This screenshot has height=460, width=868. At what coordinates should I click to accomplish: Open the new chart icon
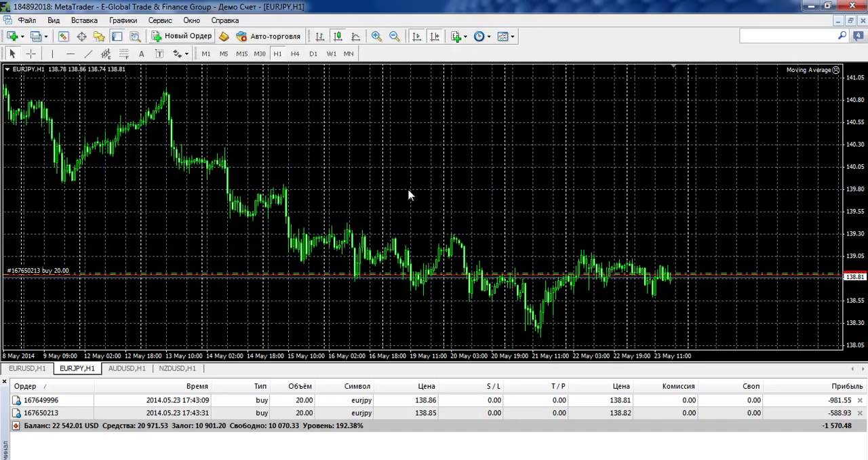12,37
